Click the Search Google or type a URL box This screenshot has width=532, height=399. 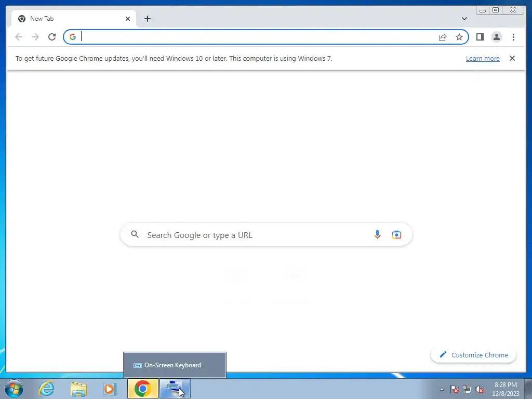[x=266, y=234]
